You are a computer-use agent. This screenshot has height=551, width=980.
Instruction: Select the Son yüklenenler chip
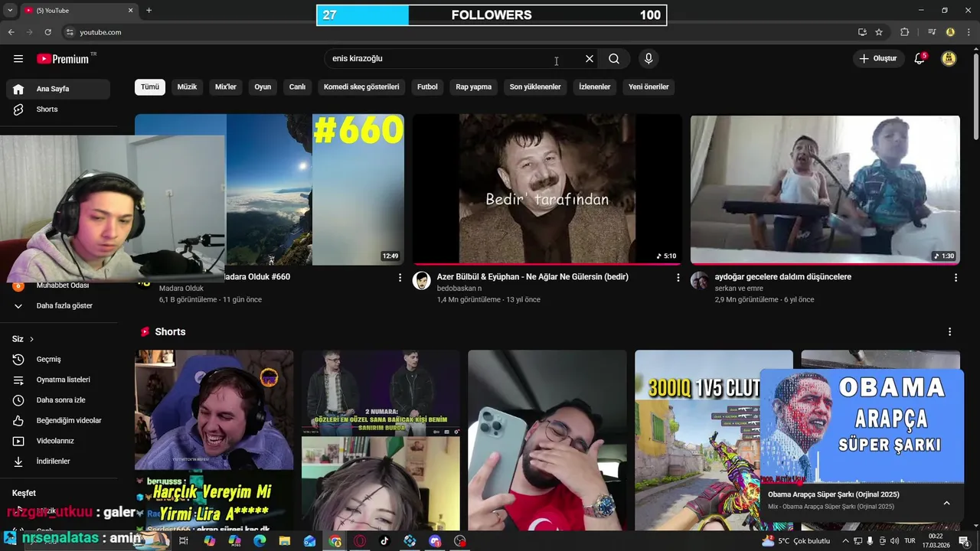pyautogui.click(x=535, y=86)
